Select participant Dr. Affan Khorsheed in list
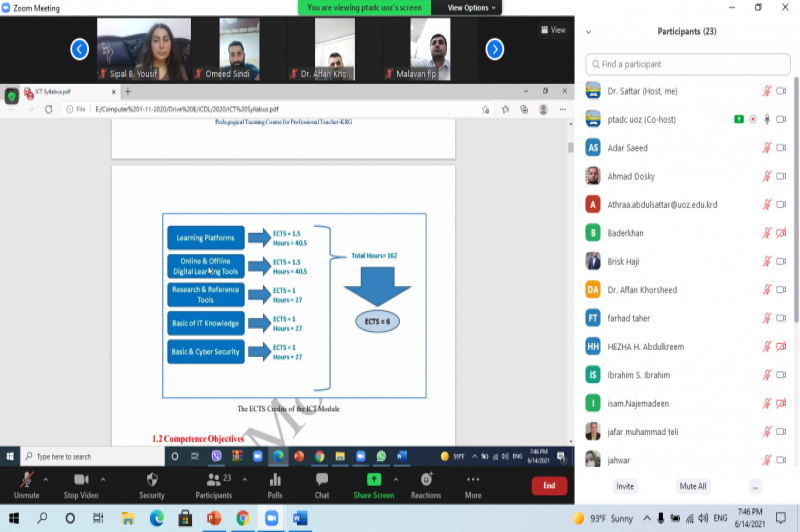Viewport: 800px width, 532px height. point(641,290)
